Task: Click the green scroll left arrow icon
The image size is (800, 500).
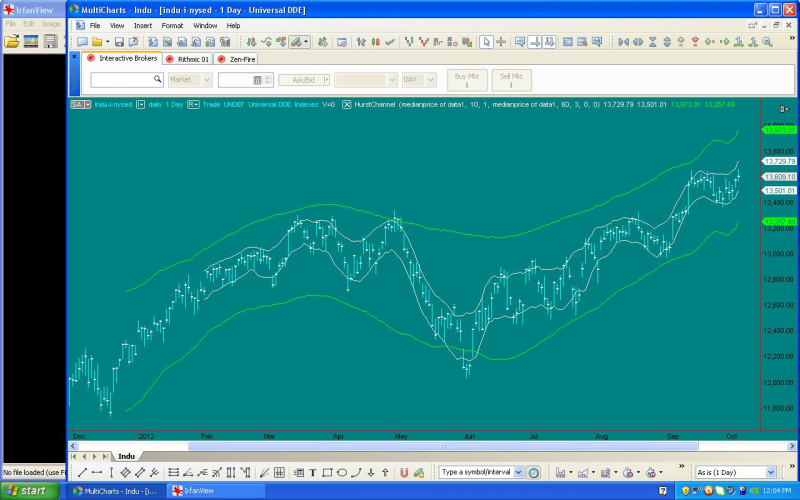Action: click(x=709, y=42)
